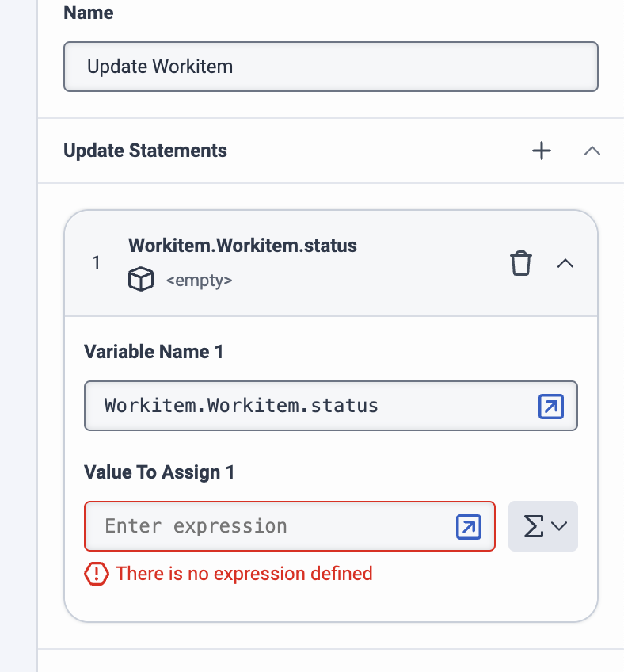624x672 pixels.
Task: Open expression editor for Value To Assign 1
Action: tap(469, 526)
